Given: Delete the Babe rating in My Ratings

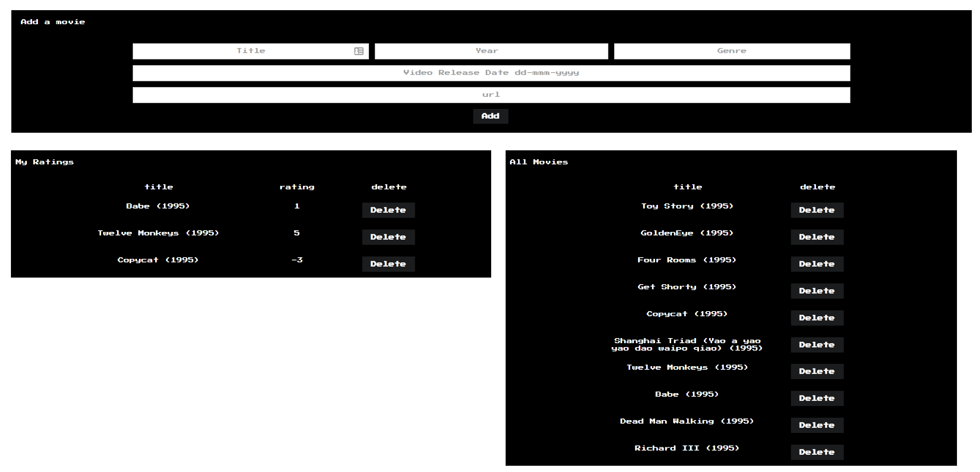Looking at the screenshot, I should (x=388, y=210).
